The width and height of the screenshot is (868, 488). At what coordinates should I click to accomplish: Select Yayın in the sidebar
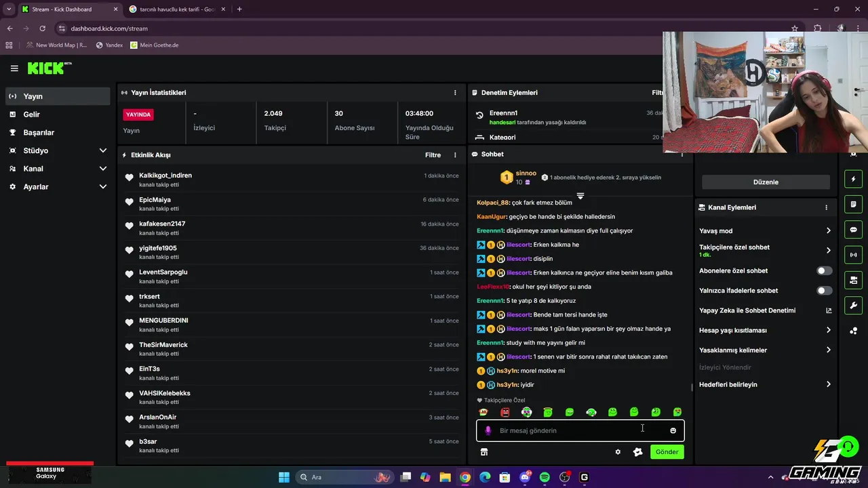[x=58, y=96]
